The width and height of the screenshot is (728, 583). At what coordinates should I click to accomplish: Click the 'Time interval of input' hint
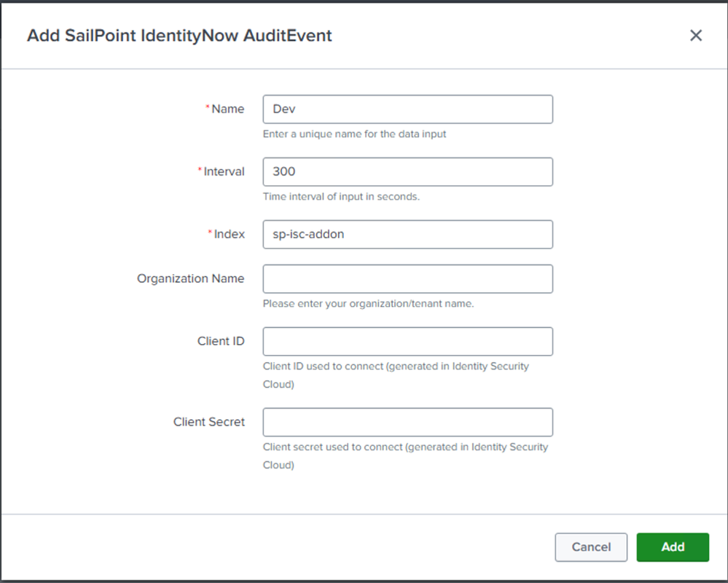[x=341, y=197]
